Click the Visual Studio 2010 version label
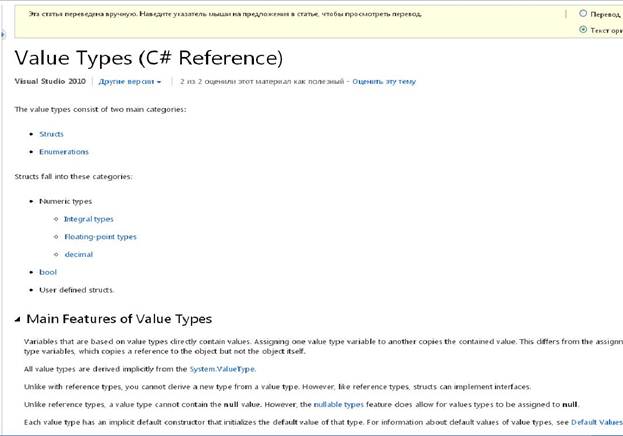The width and height of the screenshot is (623, 436). [x=50, y=81]
